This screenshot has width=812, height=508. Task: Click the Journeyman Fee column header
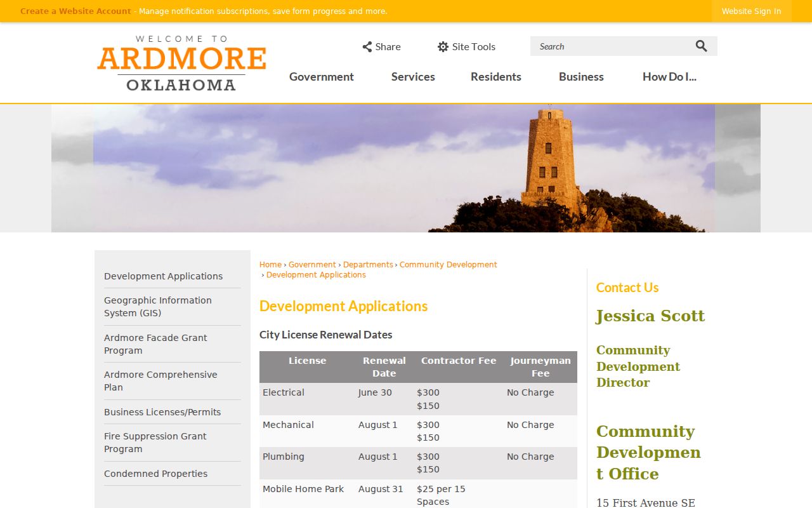pyautogui.click(x=540, y=367)
